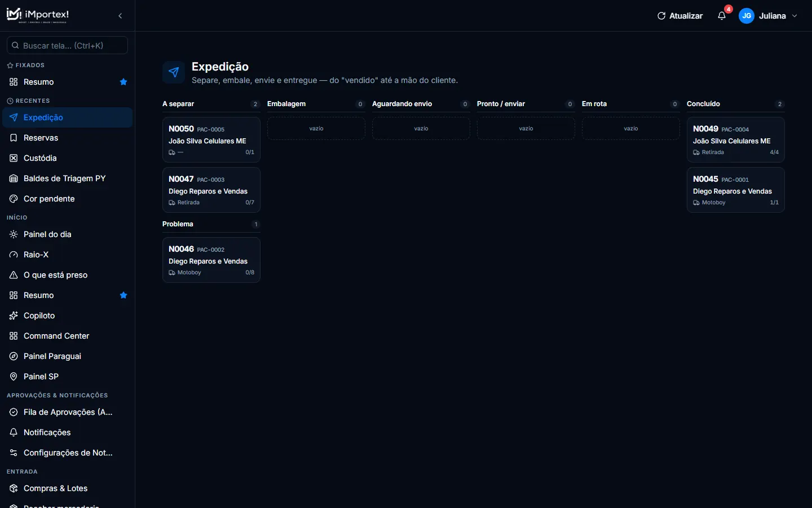Click the Atualizar refresh button
Screen dimensions: 812x508
tap(680, 16)
